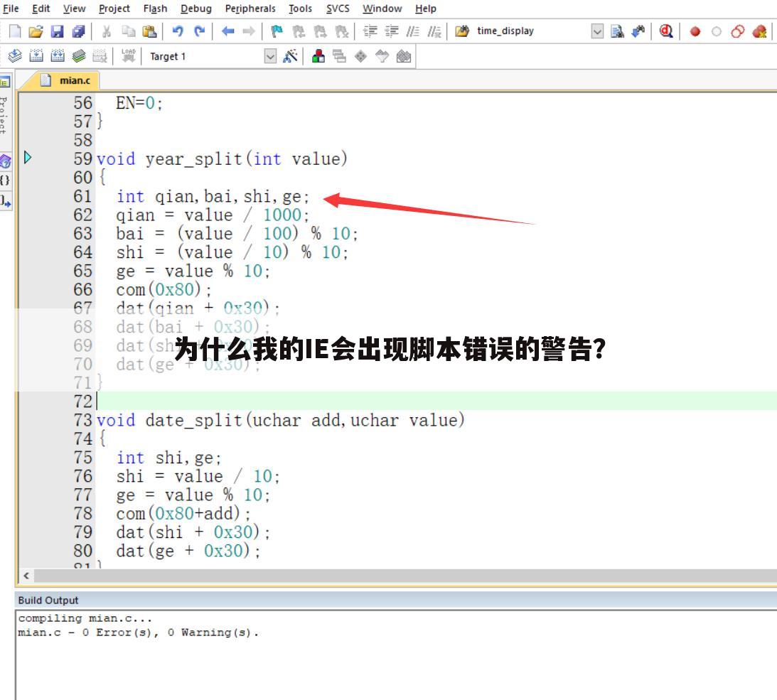777x700 pixels.
Task: Insert a breakpoint with the red circle icon
Action: click(x=695, y=32)
